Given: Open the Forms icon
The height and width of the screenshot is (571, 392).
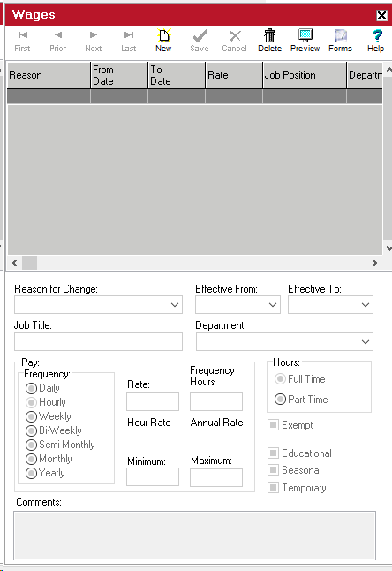Looking at the screenshot, I should click(x=341, y=35).
